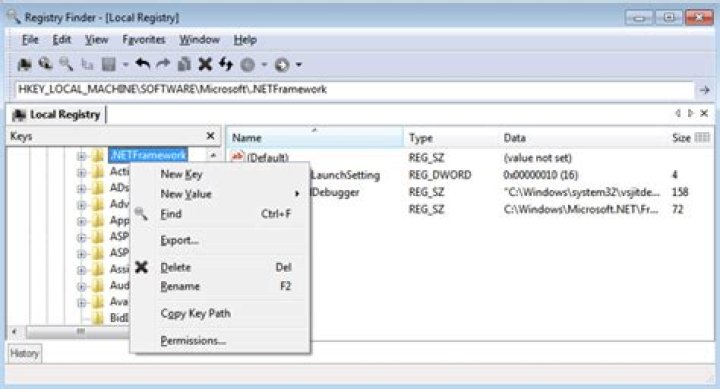720x389 pixels.
Task: Sort by the Name column header
Action: click(x=315, y=138)
